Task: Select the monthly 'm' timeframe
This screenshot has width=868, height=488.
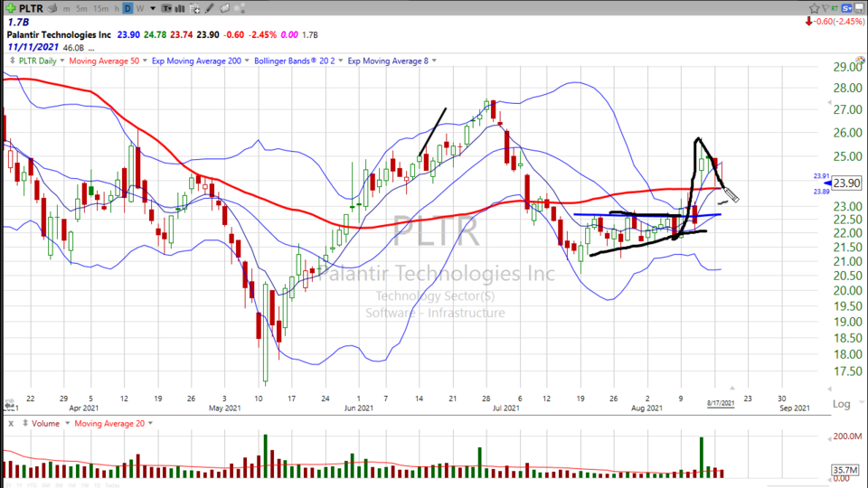Action: [66, 9]
